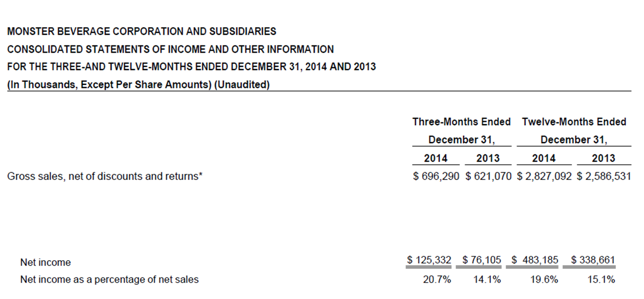The image size is (644, 299).
Task: Click the net income amount $338,661
Action: pos(593,260)
